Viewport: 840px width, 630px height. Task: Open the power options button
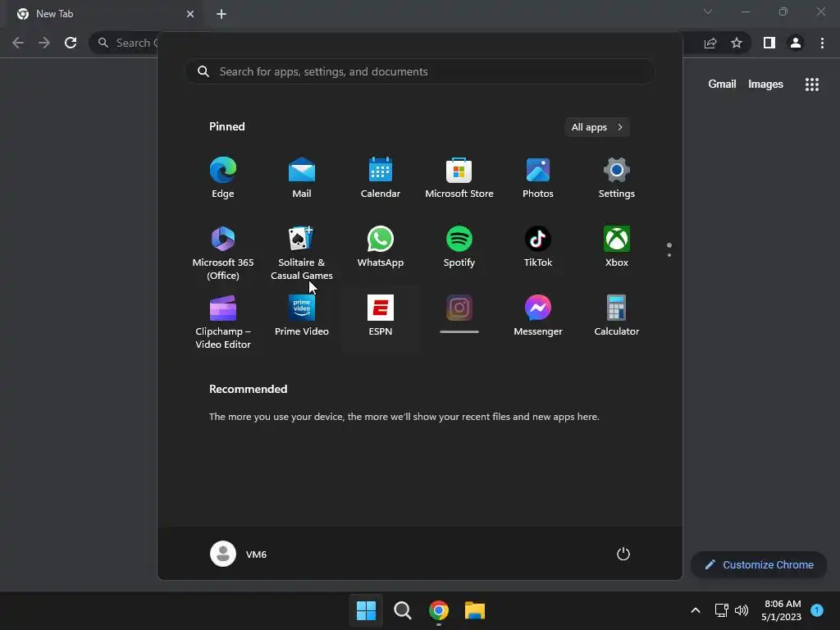pos(623,554)
